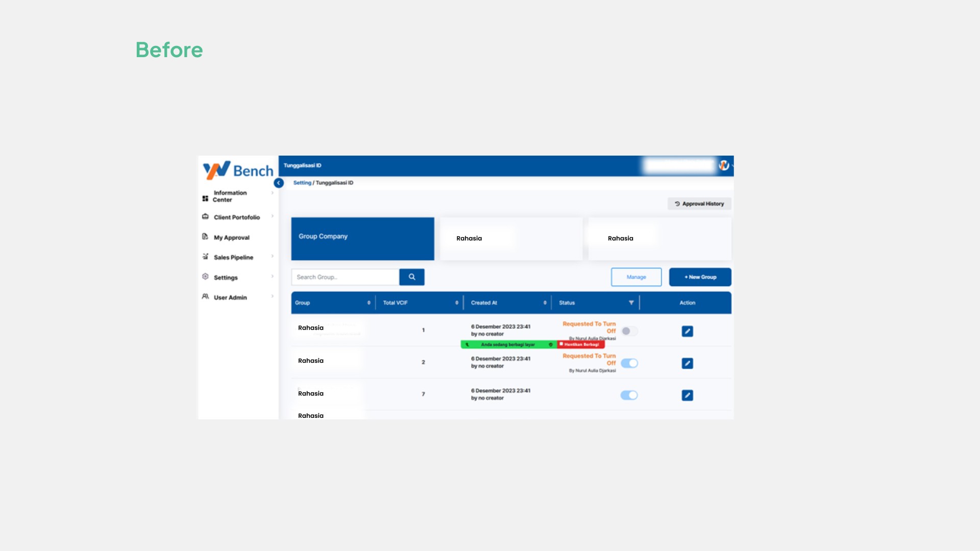Image resolution: width=980 pixels, height=551 pixels.
Task: Select the Group Company tab card
Action: pos(362,239)
